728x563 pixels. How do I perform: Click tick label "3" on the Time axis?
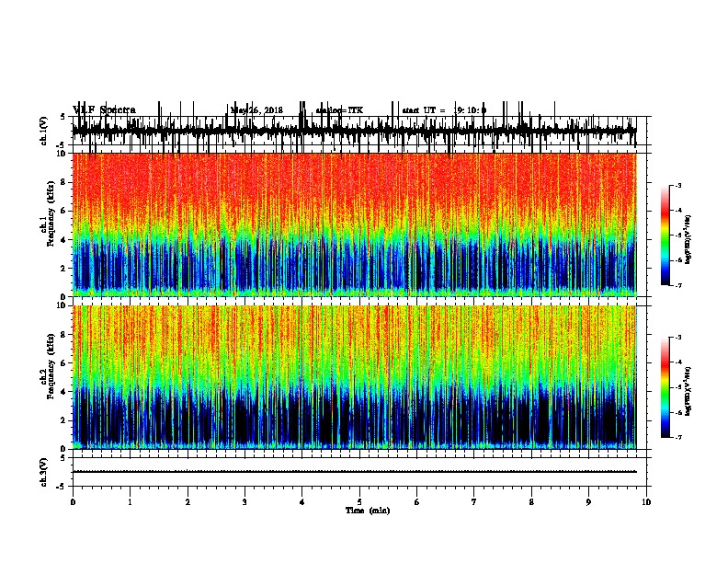245,502
